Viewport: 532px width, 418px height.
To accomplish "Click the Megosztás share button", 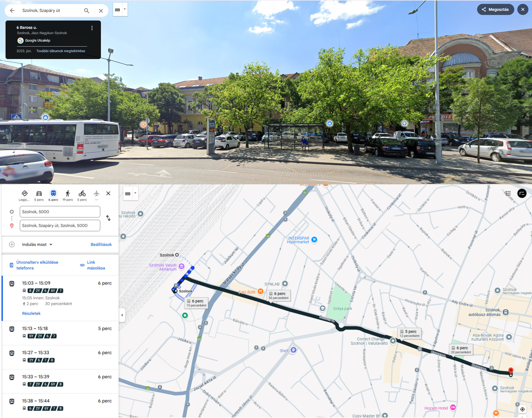I will [x=495, y=9].
